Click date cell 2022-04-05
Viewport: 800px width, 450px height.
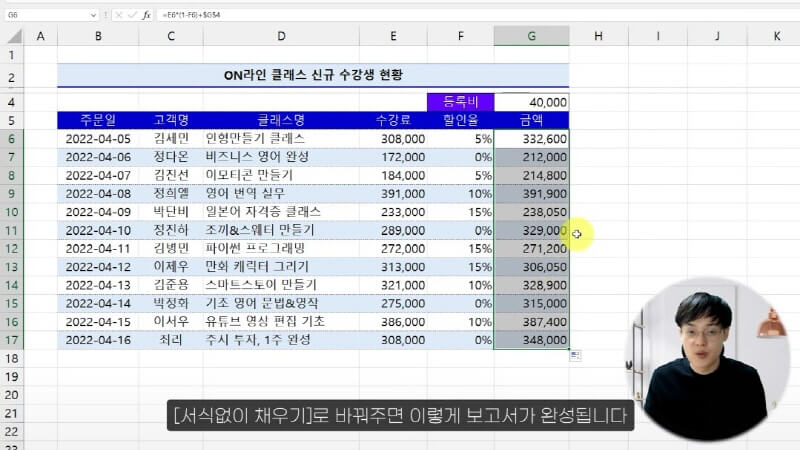click(x=98, y=139)
